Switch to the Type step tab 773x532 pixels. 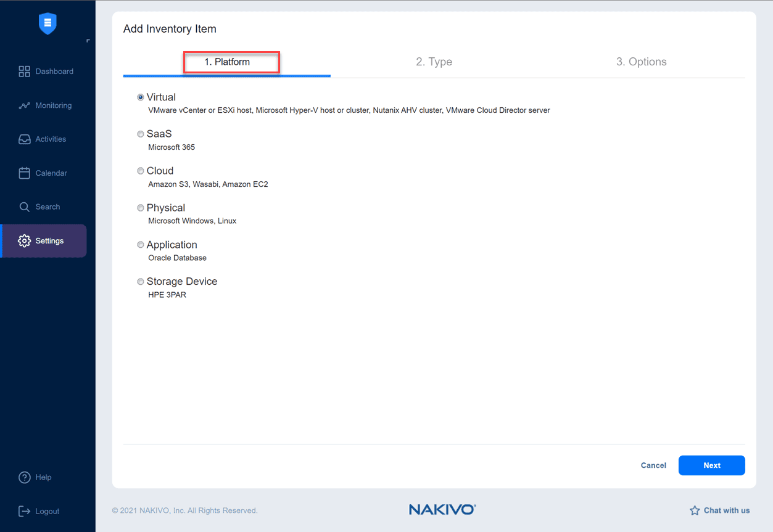(434, 62)
